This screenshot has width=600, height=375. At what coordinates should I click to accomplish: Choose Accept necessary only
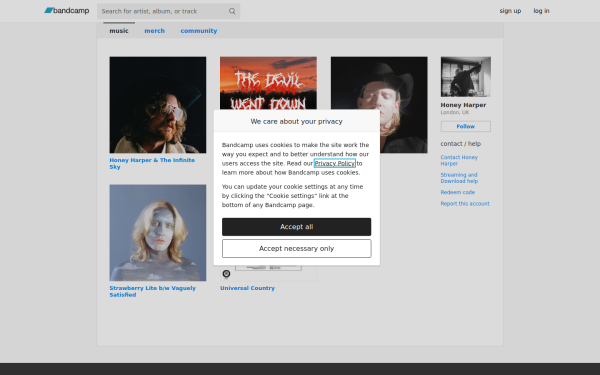297,249
